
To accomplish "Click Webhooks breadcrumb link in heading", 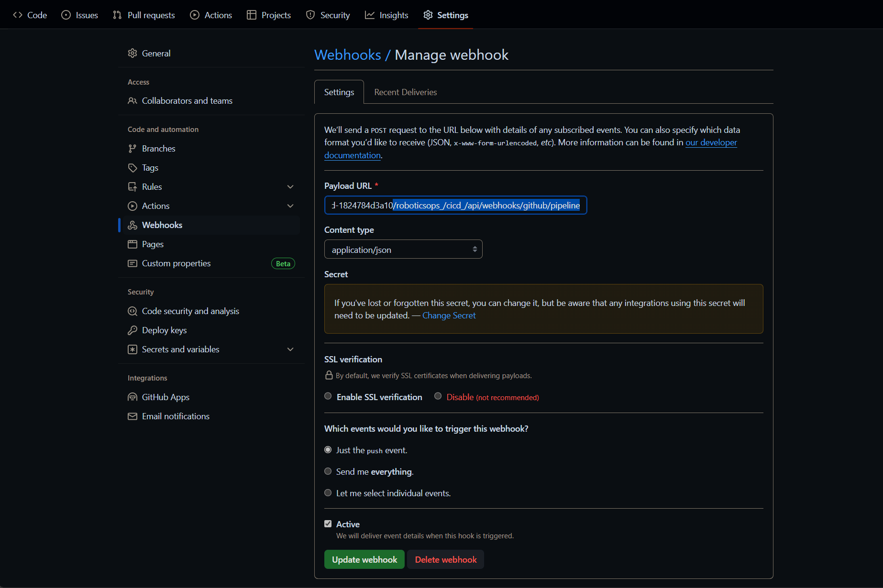I will pos(348,55).
